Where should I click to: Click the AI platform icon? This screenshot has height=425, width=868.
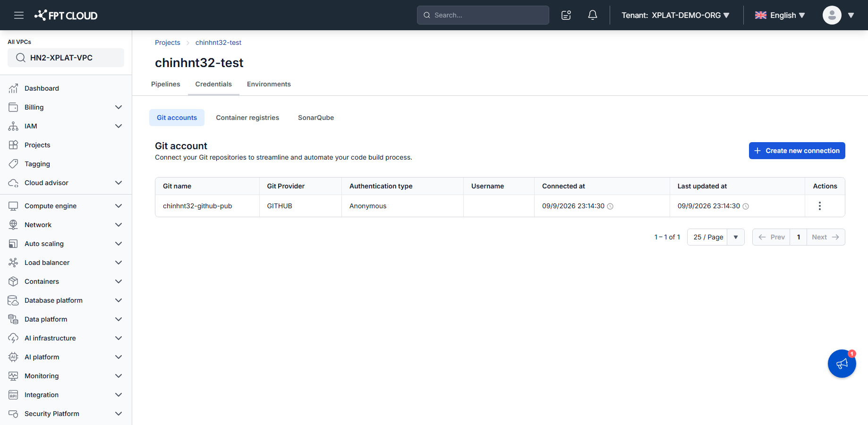(x=13, y=357)
